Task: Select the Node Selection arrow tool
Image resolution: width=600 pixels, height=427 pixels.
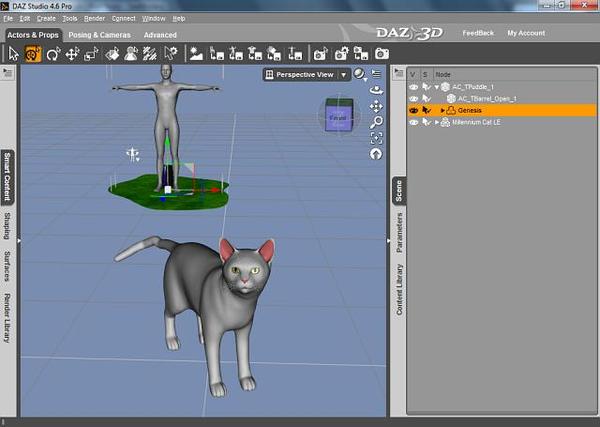Action: pyautogui.click(x=13, y=54)
